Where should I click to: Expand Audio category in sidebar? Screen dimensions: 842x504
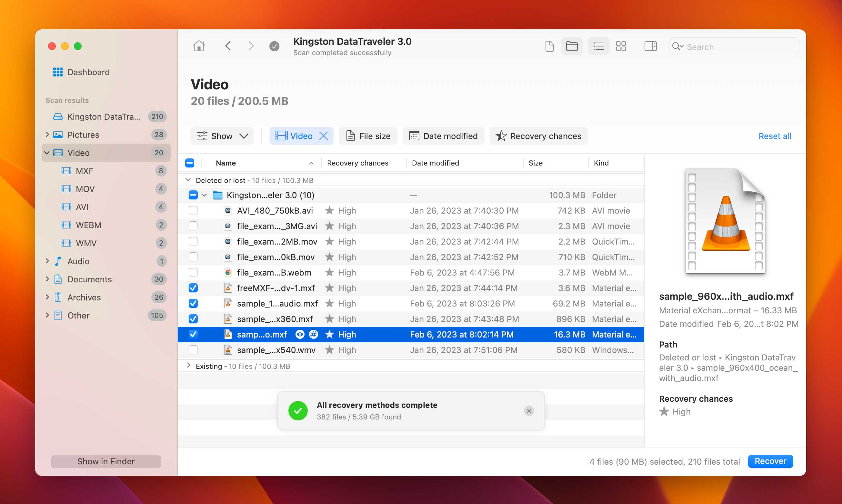[x=47, y=261]
